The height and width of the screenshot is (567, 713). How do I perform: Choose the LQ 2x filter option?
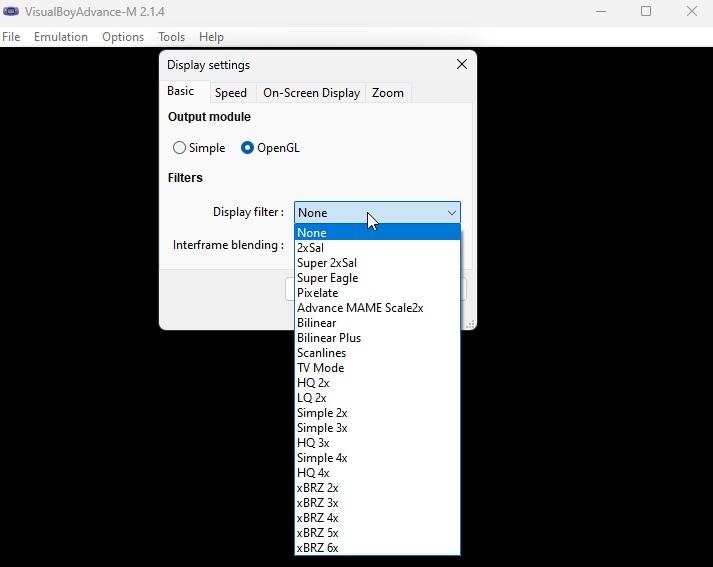[377, 397]
